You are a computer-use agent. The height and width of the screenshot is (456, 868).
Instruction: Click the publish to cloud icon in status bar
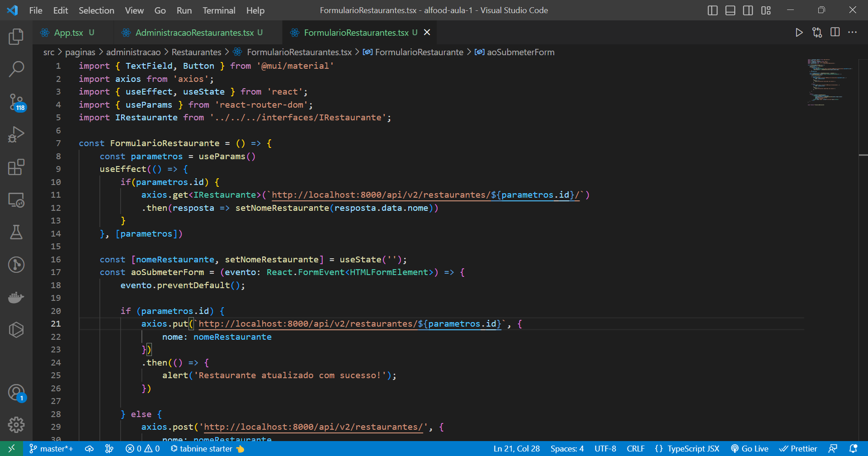pyautogui.click(x=90, y=449)
